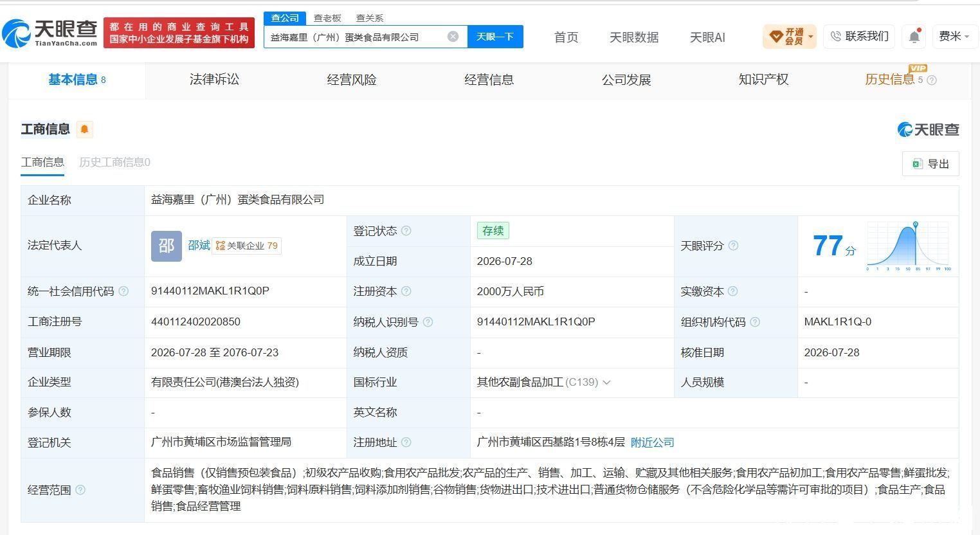Click the 邵 avatar of legal representative
This screenshot has width=980, height=535.
click(x=167, y=246)
